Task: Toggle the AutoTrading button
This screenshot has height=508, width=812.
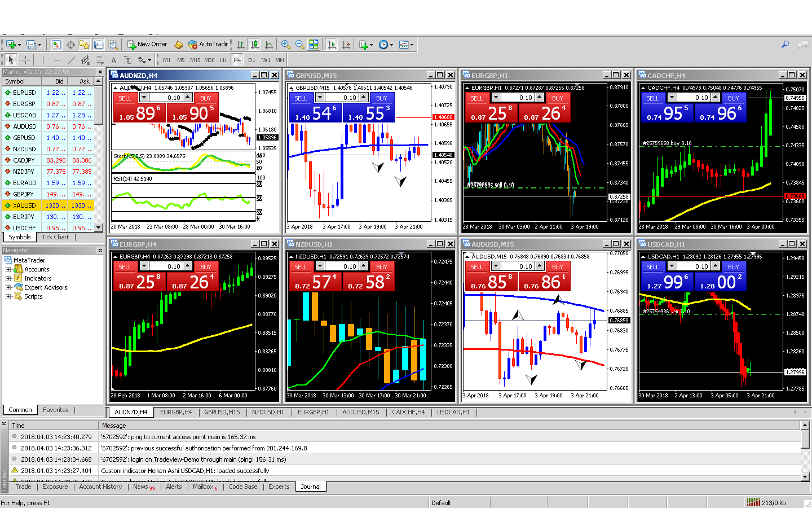Action: 208,45
